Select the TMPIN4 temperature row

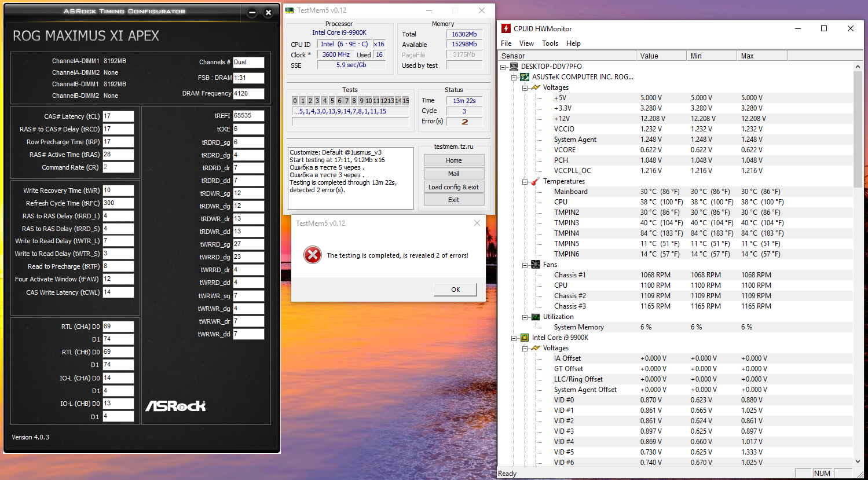click(x=675, y=233)
